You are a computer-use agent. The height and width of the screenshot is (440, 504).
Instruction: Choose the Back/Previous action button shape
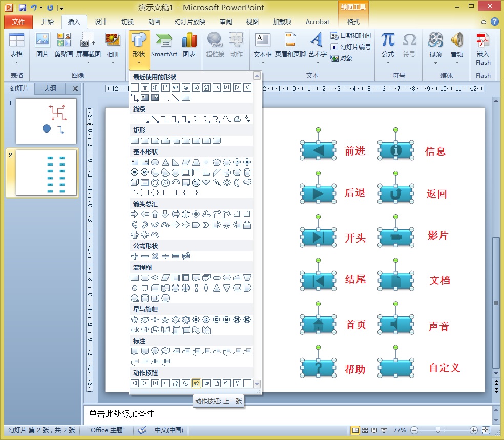135,383
